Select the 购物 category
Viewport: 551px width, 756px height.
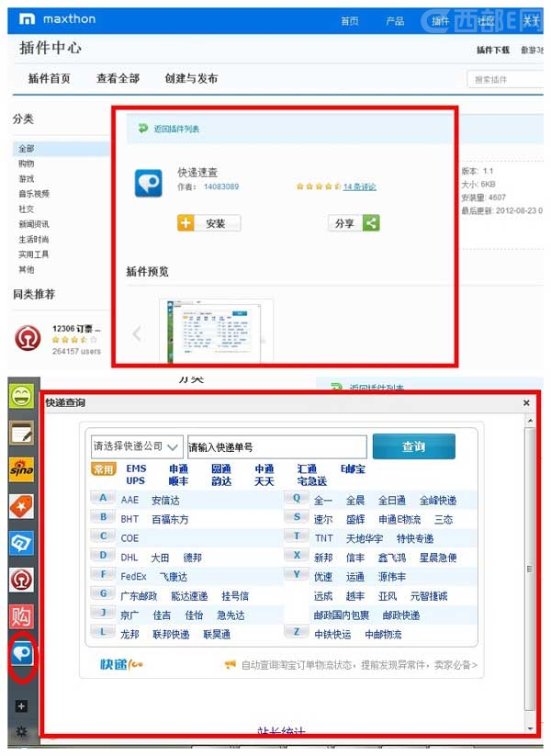[x=27, y=164]
